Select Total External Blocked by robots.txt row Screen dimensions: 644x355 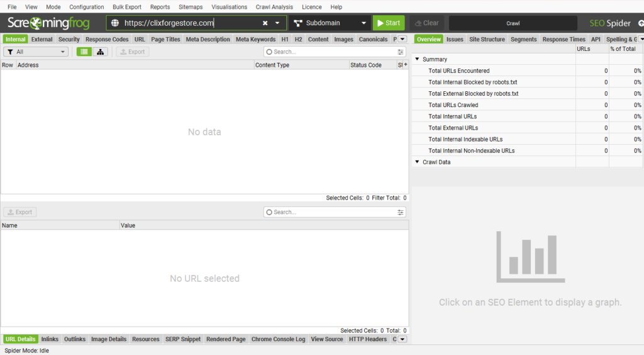527,93
